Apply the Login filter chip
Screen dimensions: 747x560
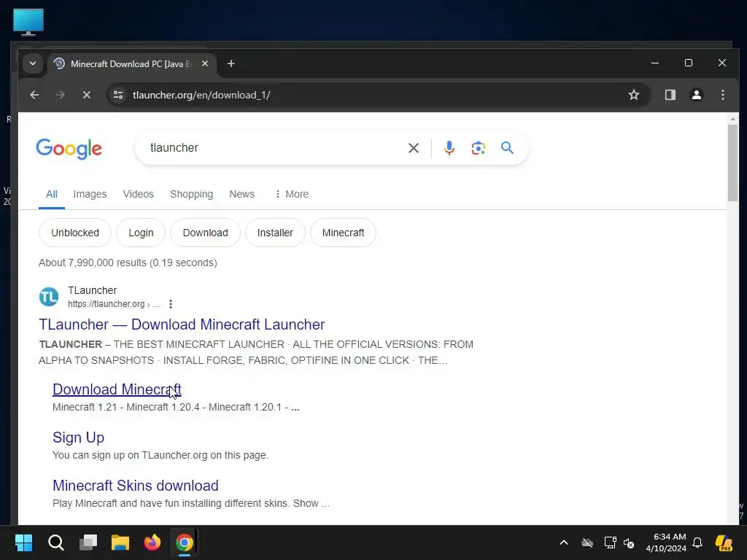(x=141, y=233)
